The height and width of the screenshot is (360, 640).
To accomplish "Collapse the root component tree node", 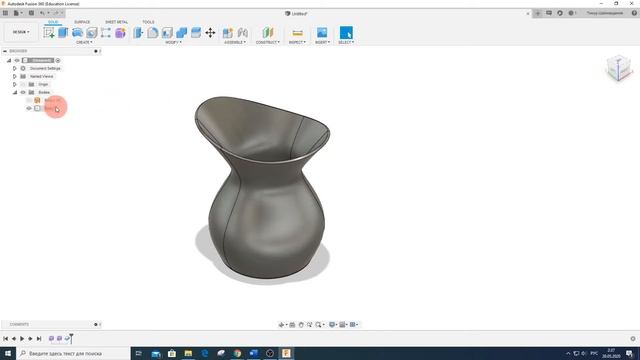I will pos(9,60).
